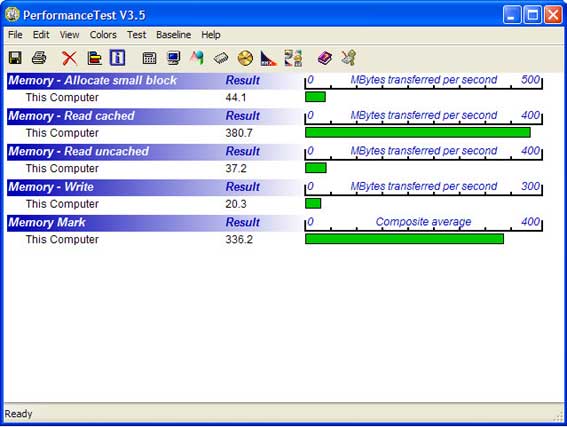Run the 3D graphics shapes test icon
567x427 pixels.
[x=197, y=58]
